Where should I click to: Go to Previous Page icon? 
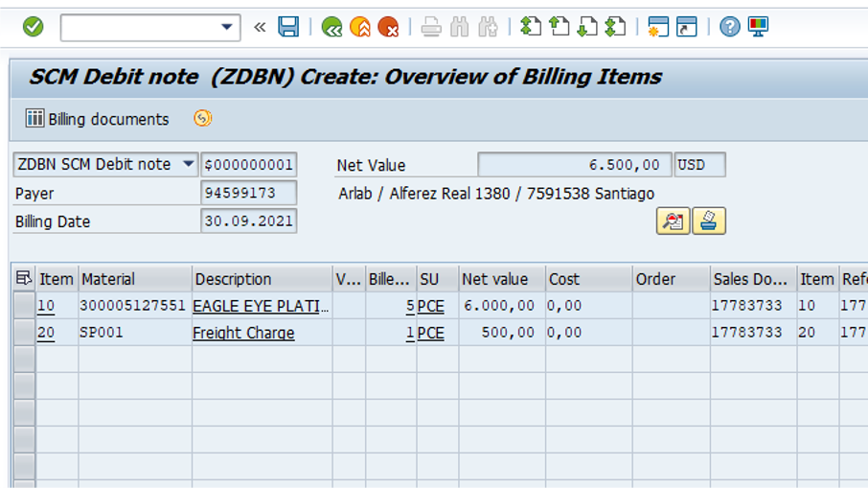pos(560,27)
